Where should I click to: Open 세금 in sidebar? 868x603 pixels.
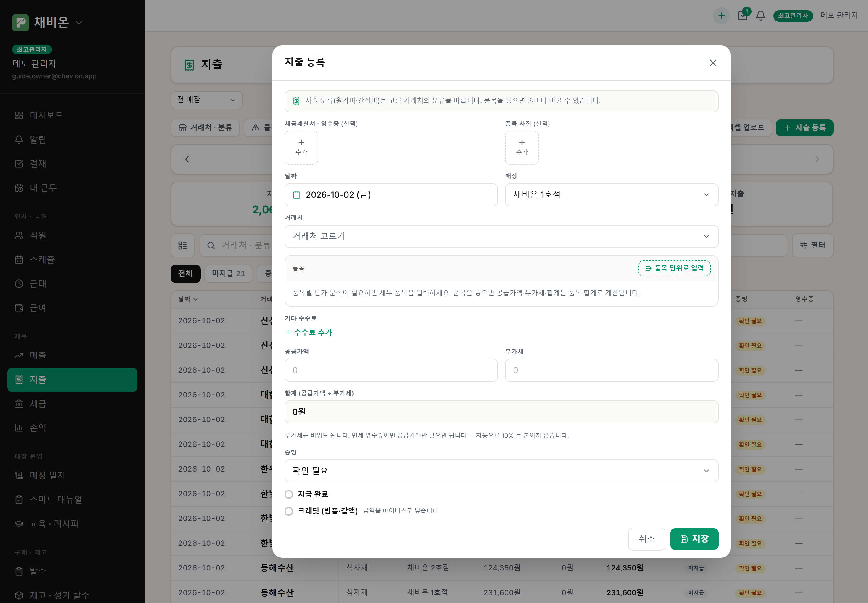[x=72, y=403]
